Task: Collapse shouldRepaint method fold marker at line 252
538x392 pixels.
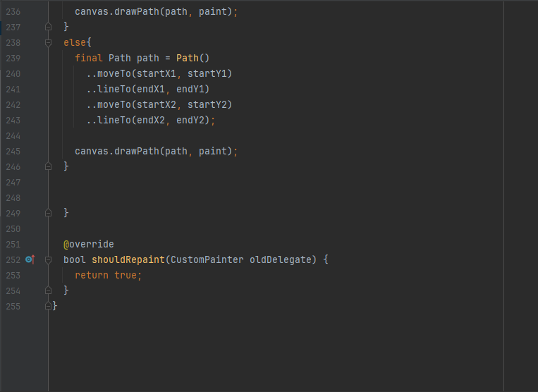Action: point(49,260)
